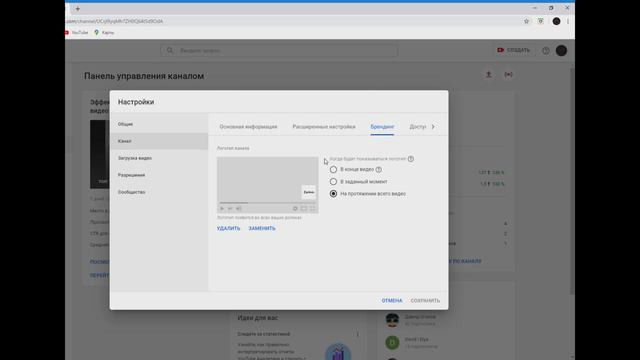Click the search magnifier icon
Viewport: 640px width, 360px height.
coord(170,51)
